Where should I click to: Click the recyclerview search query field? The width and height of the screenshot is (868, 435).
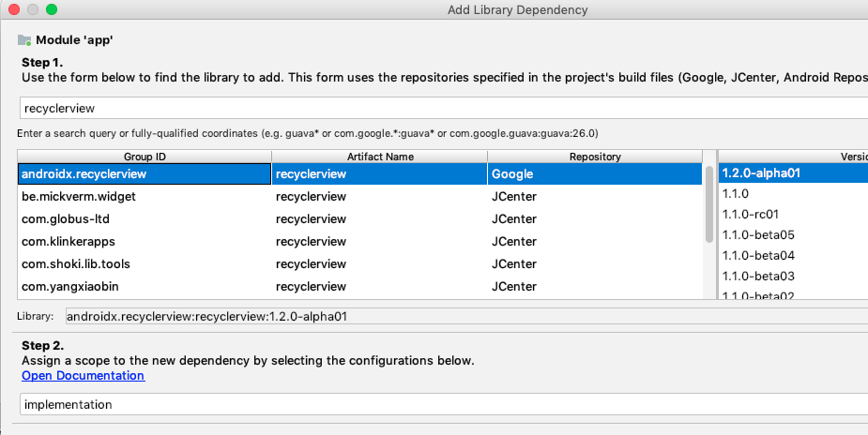[x=444, y=108]
